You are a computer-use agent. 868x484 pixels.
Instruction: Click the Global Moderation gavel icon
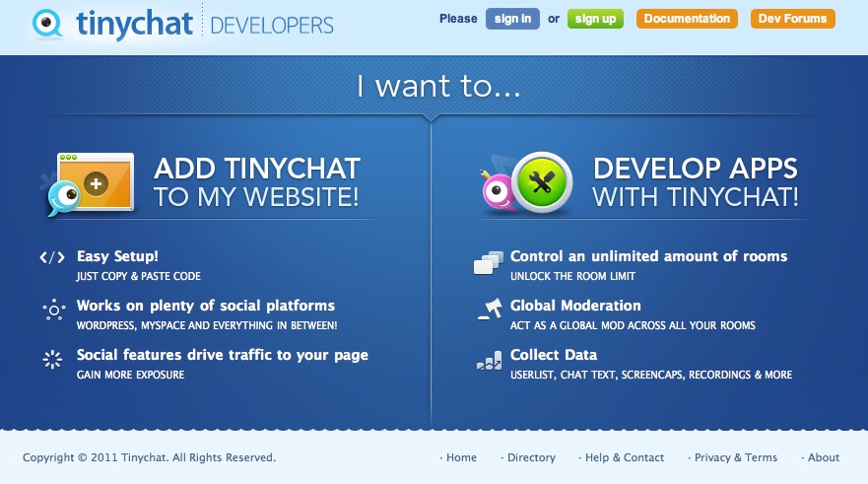(490, 311)
